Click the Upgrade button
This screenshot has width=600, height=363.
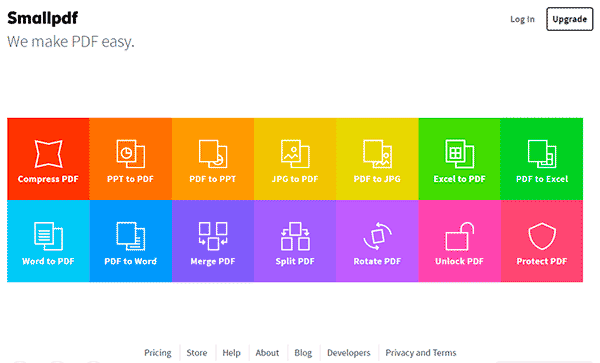tap(569, 19)
